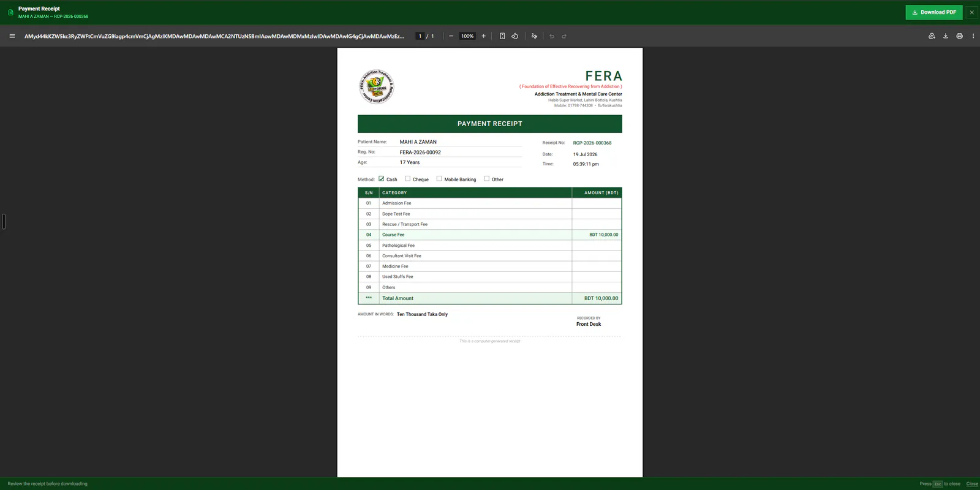Click the FERA logo on the receipt
Image resolution: width=980 pixels, height=490 pixels.
pos(376,86)
